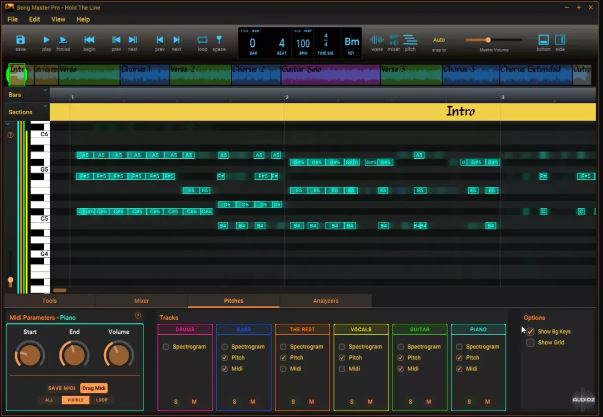The image size is (603, 417).
Task: Select the pitch view icon
Action: pyautogui.click(x=410, y=40)
